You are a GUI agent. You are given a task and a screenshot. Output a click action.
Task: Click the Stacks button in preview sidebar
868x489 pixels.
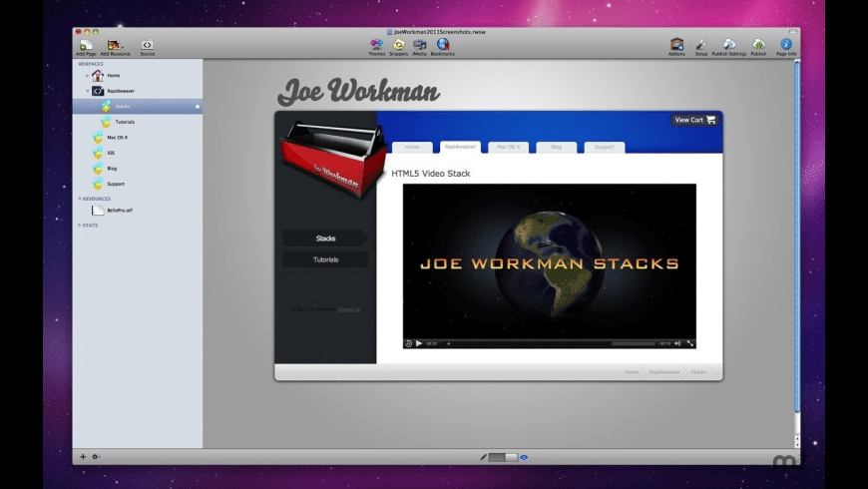[x=325, y=239]
